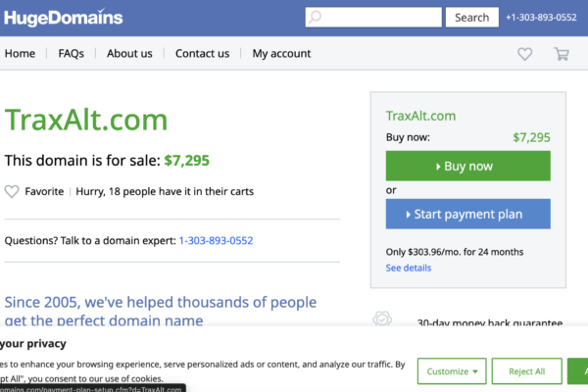Image resolution: width=588 pixels, height=392 pixels.
Task: Click the Search button
Action: click(x=471, y=18)
